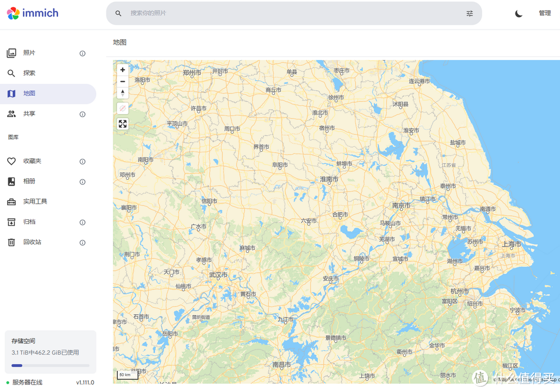Click the storage usage progress bar
Screen dimensions: 560x392
pos(50,366)
